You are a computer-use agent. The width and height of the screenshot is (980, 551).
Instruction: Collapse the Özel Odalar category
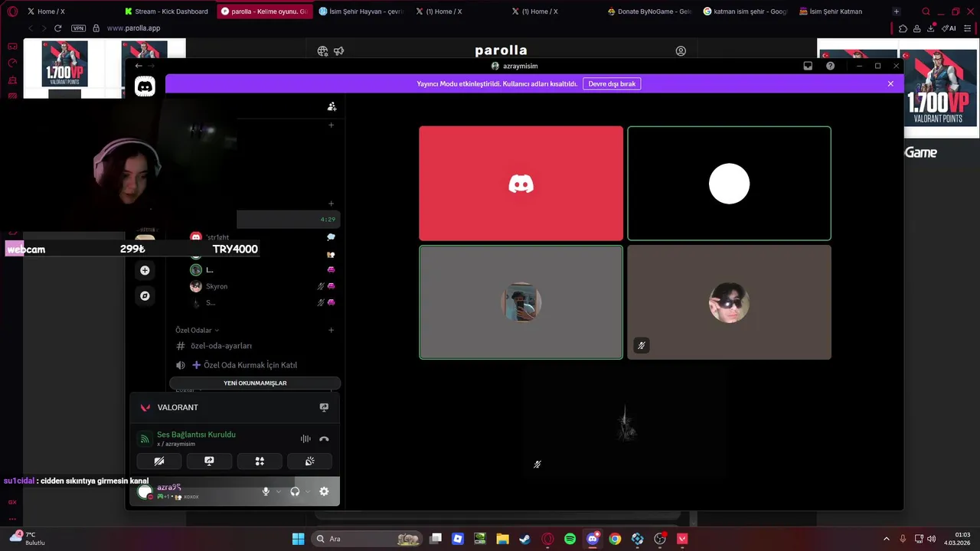pos(198,330)
